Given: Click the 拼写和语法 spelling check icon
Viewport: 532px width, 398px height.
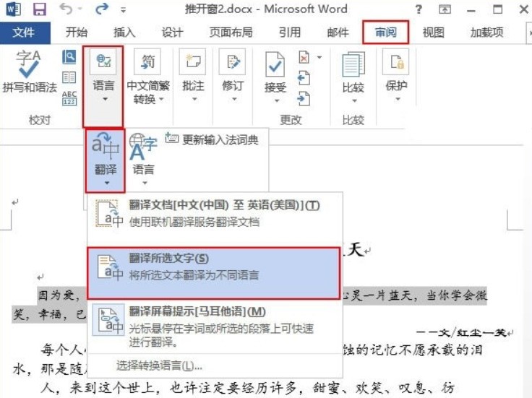Looking at the screenshot, I should point(29,71).
